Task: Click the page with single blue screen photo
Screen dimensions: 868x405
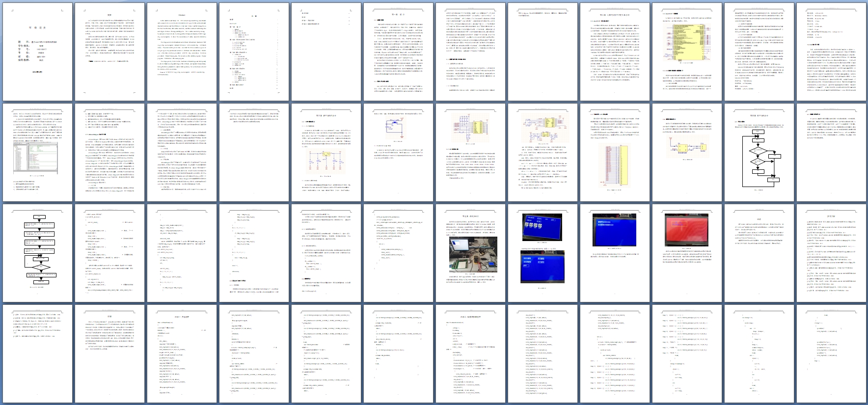Action: click(615, 253)
